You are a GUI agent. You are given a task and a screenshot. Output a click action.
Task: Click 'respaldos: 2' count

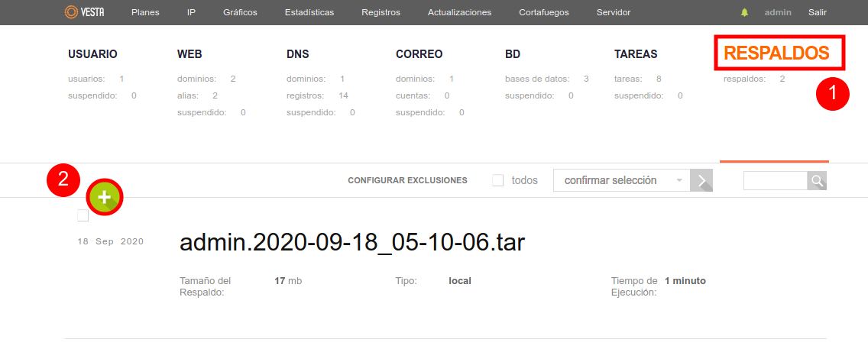point(754,79)
